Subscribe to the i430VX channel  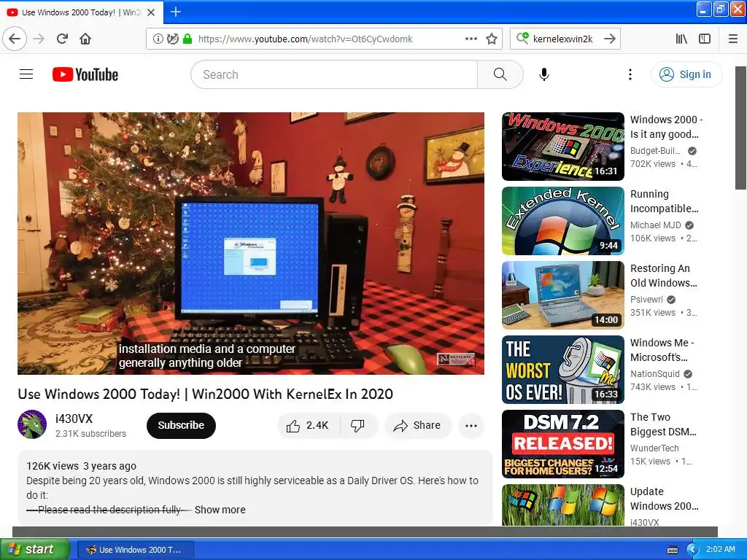181,425
